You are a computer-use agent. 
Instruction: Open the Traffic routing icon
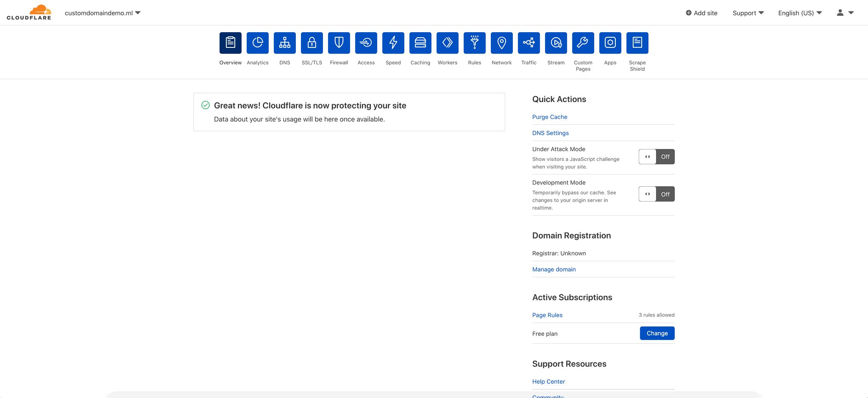coord(529,43)
